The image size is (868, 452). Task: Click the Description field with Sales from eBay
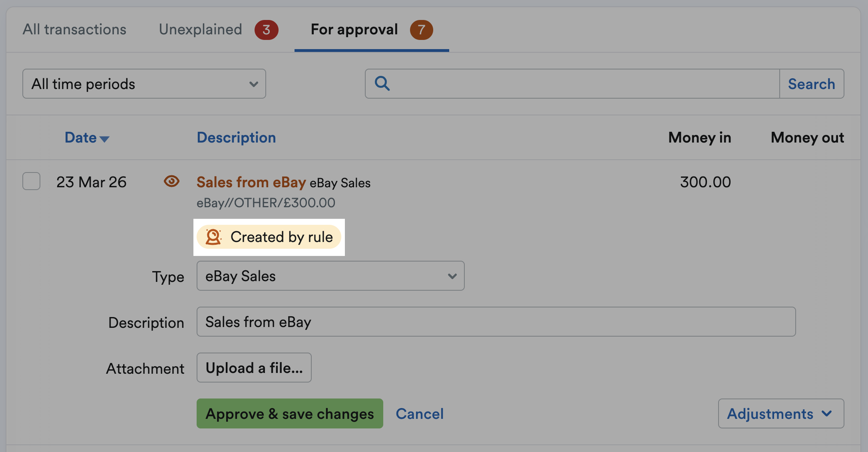coord(496,322)
